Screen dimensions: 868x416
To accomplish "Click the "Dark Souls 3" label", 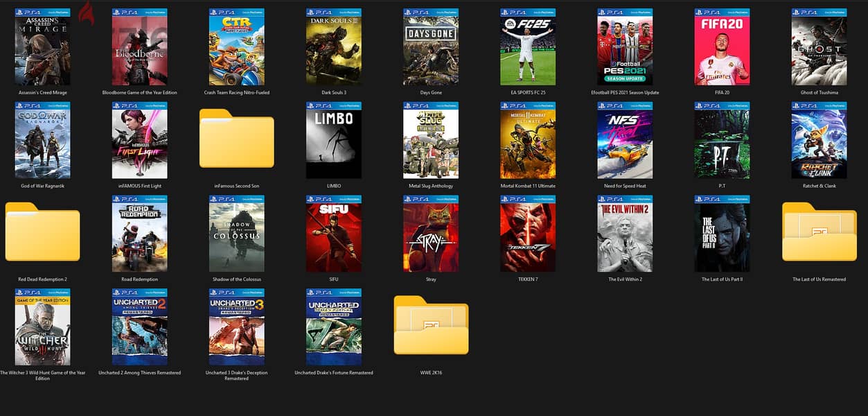I will pyautogui.click(x=333, y=92).
